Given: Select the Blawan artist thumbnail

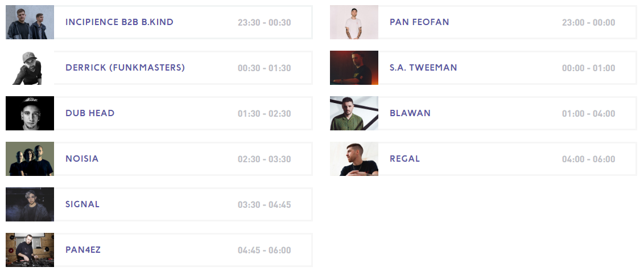Looking at the screenshot, I should [x=354, y=113].
